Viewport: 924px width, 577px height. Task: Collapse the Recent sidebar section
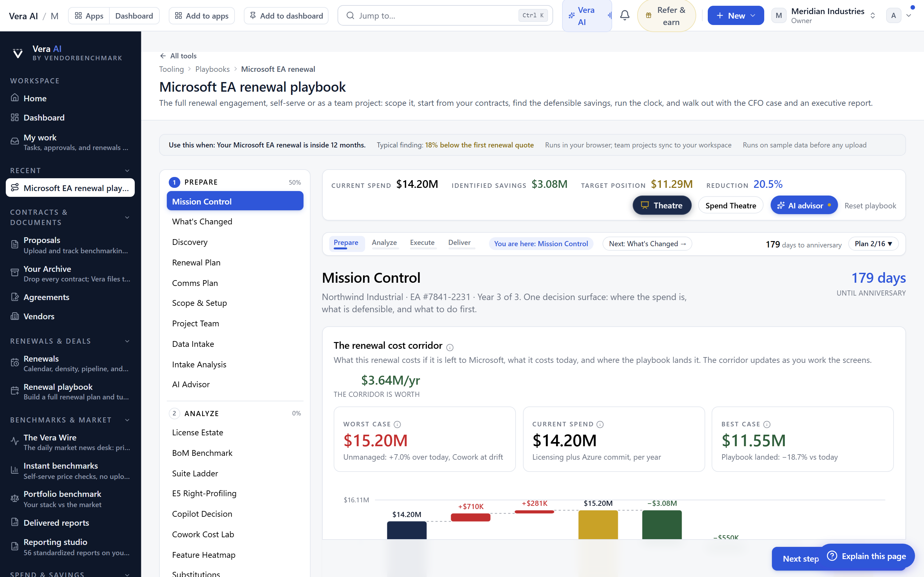point(127,171)
